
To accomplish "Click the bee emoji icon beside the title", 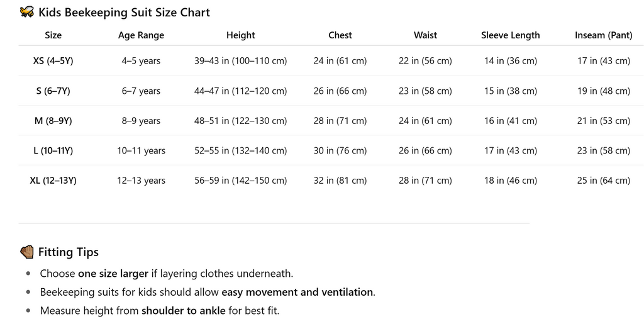I will [x=27, y=13].
